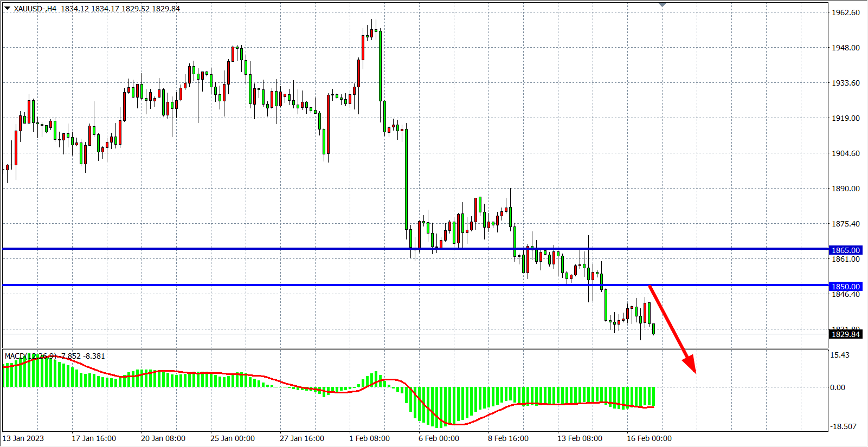This screenshot has width=868, height=447.
Task: Open the dropdown triangle beside XAUUSD symbol
Action: 7,8
